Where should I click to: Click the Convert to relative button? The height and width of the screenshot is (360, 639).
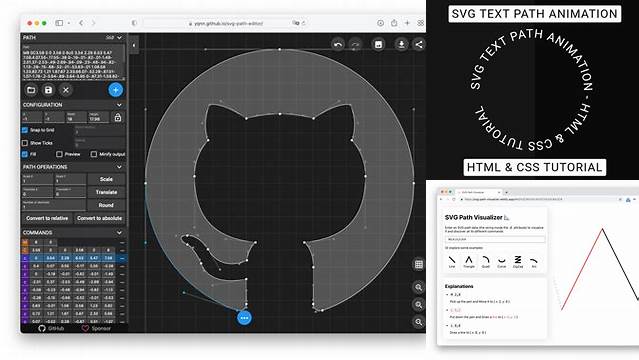tap(47, 218)
